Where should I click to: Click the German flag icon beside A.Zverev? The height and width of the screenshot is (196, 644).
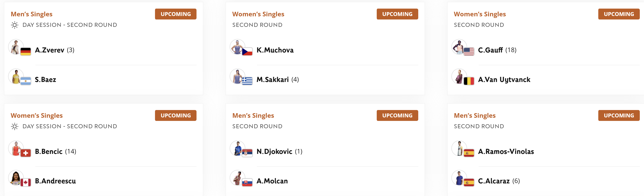(26, 51)
